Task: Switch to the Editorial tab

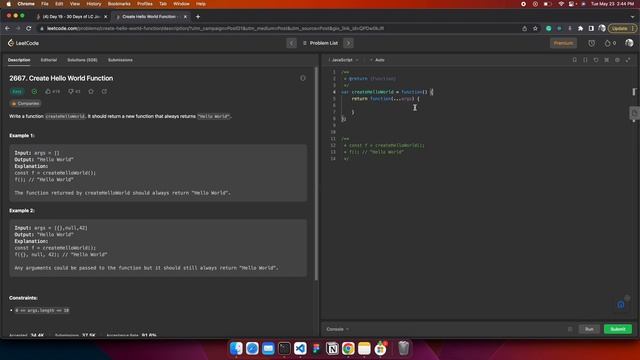Action: pyautogui.click(x=49, y=60)
